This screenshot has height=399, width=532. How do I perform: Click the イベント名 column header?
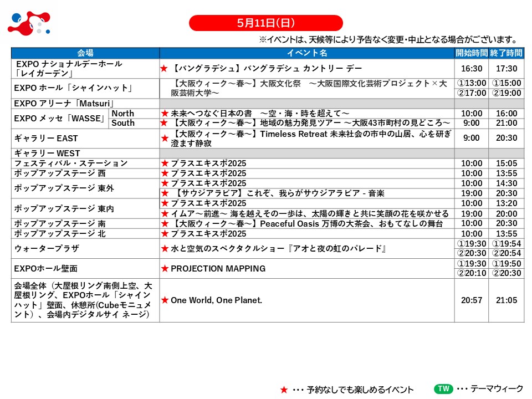tap(306, 53)
